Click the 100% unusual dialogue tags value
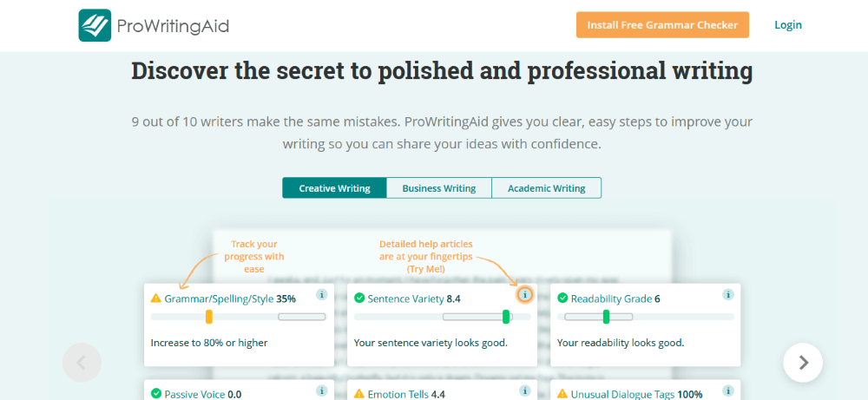 (690, 395)
